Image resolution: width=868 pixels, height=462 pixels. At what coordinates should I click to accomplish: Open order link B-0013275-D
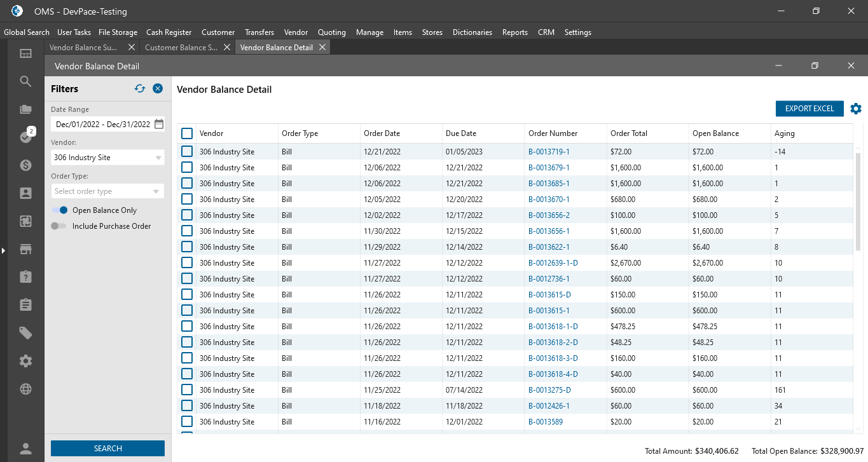pyautogui.click(x=549, y=390)
